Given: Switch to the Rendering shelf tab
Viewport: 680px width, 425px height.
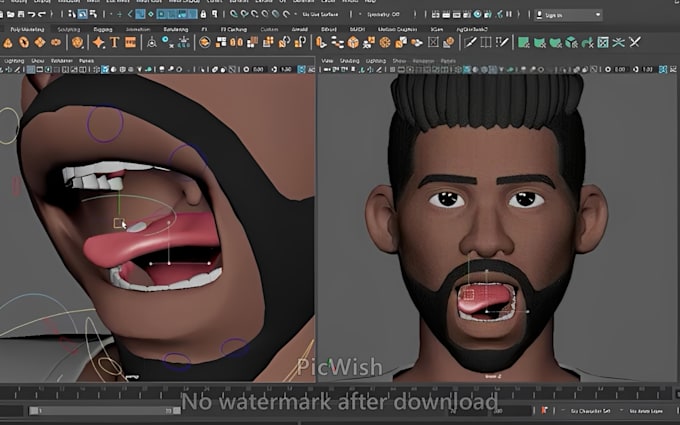Looking at the screenshot, I should coord(176,29).
